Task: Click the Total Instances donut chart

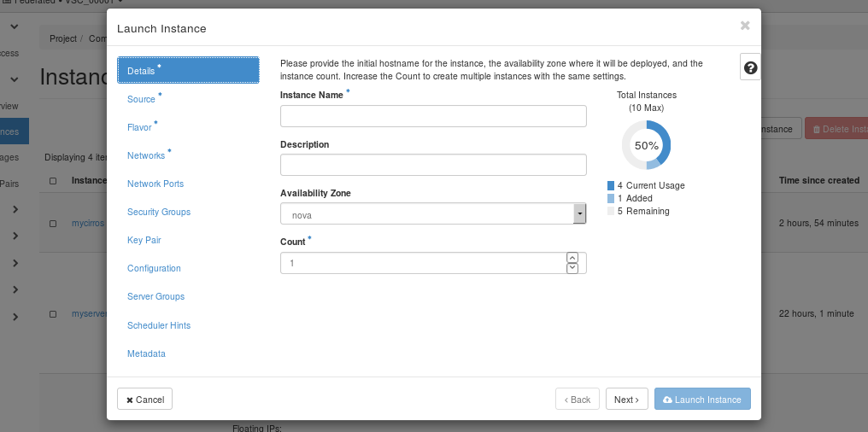Action: click(646, 145)
